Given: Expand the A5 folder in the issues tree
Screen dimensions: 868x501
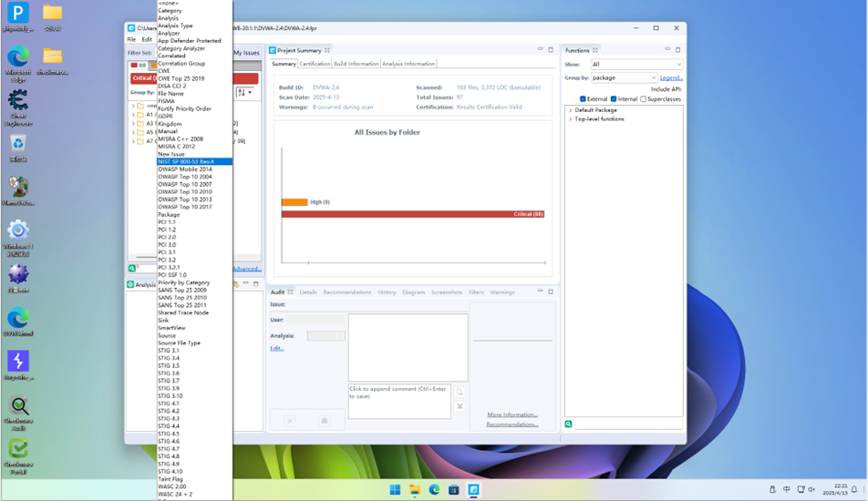Looking at the screenshot, I should [133, 132].
